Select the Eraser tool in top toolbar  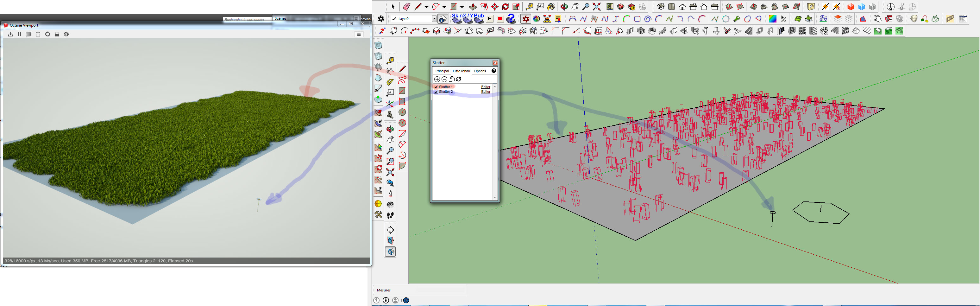[407, 7]
